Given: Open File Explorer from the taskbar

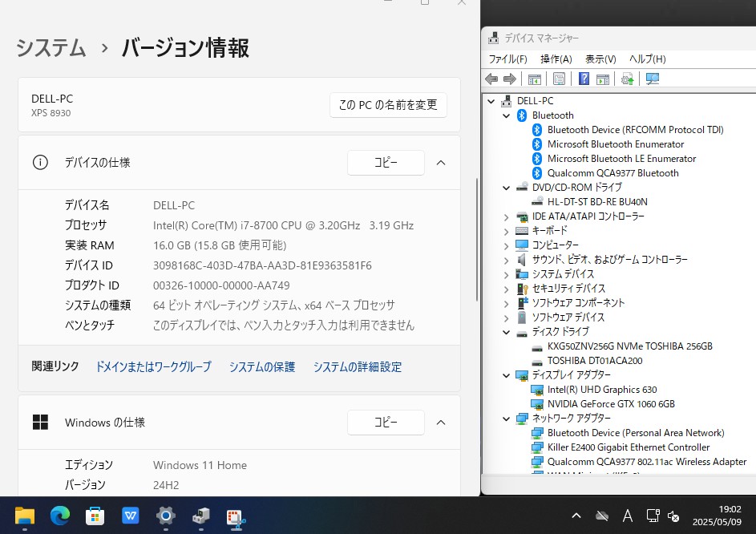Looking at the screenshot, I should [25, 516].
